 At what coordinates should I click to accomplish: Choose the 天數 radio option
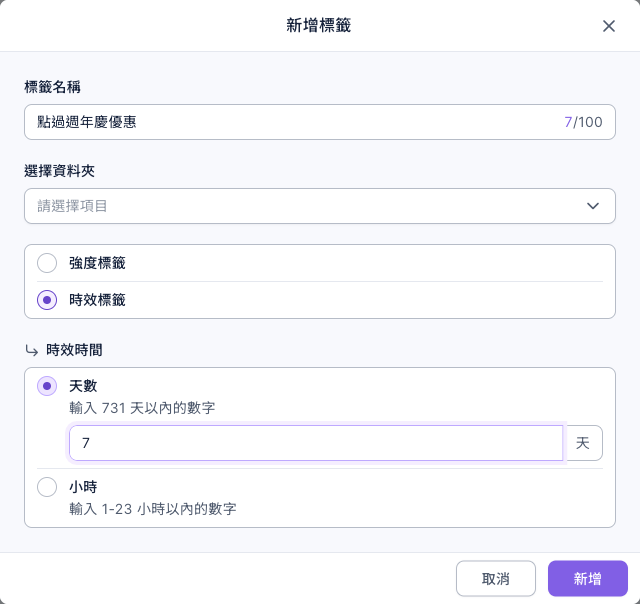pos(47,386)
